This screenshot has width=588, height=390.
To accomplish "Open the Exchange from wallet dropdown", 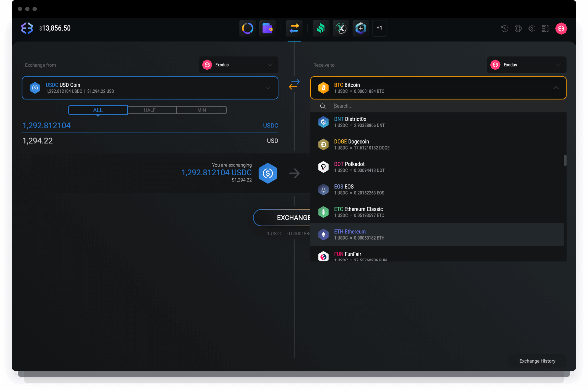I will [x=238, y=64].
